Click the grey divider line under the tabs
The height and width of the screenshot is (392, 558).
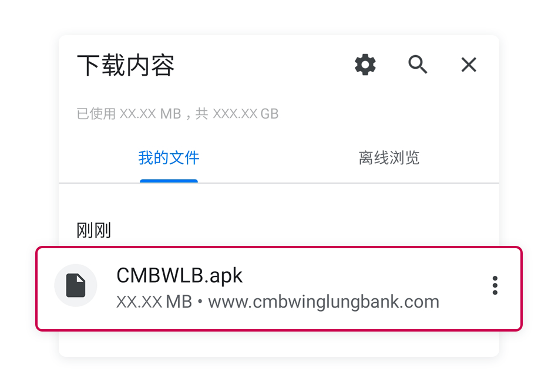(279, 184)
